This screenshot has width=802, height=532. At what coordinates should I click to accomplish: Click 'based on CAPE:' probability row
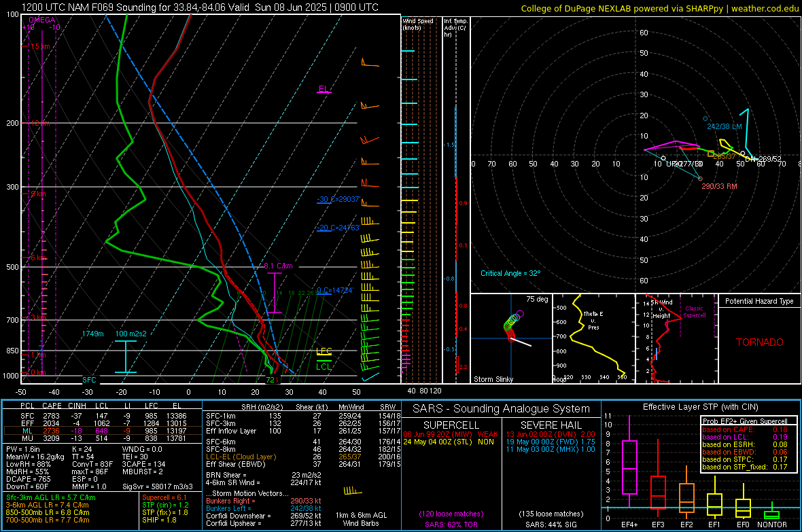point(745,429)
